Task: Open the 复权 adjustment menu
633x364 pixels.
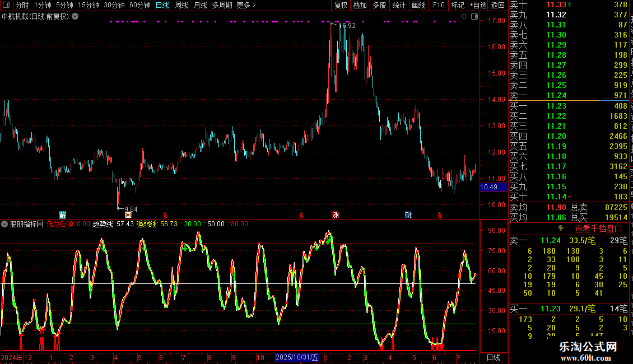Action: point(341,5)
